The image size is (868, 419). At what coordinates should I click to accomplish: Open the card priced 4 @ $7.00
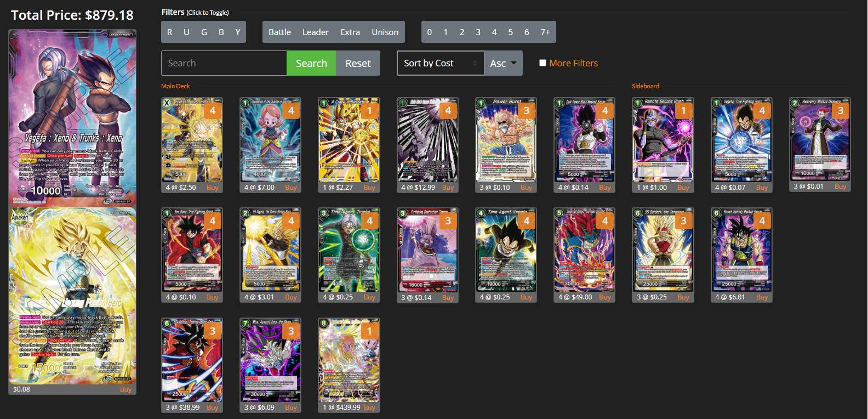[x=270, y=140]
